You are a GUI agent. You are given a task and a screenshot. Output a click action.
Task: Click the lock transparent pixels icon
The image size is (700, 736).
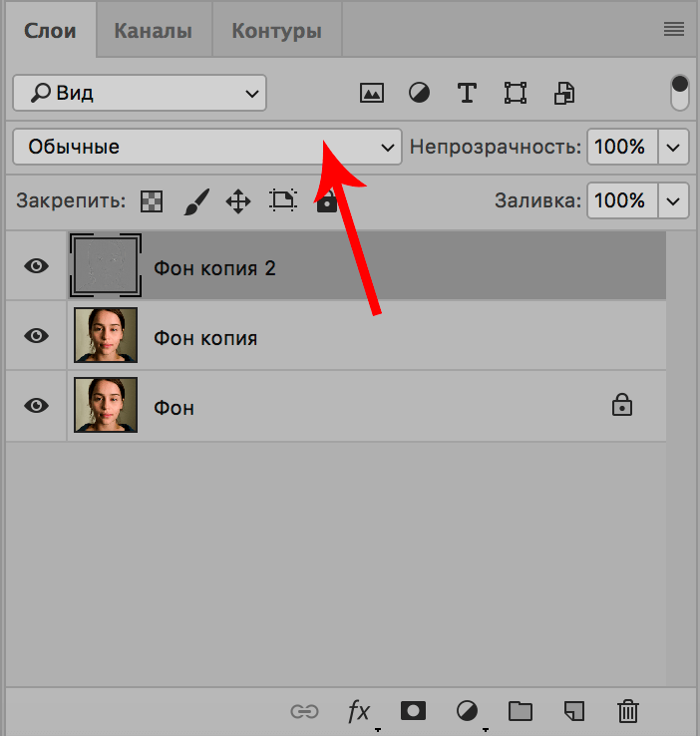[x=151, y=201]
